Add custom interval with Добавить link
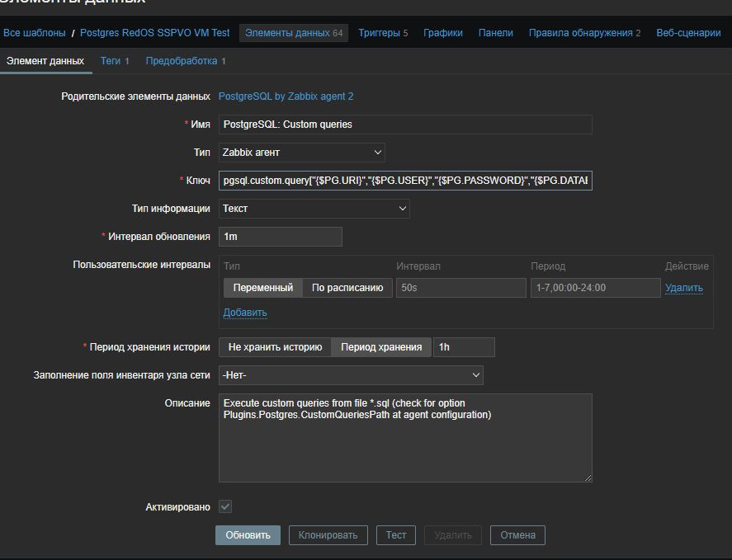 pyautogui.click(x=245, y=313)
